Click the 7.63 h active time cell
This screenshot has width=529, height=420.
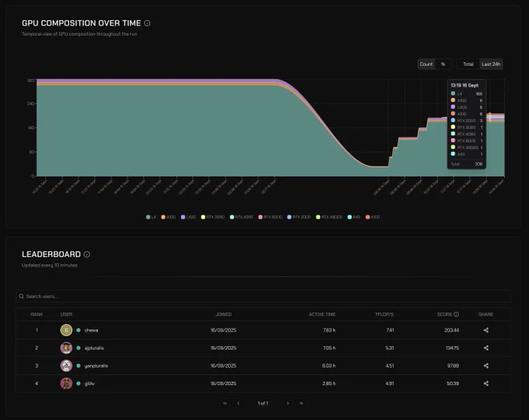pos(329,331)
